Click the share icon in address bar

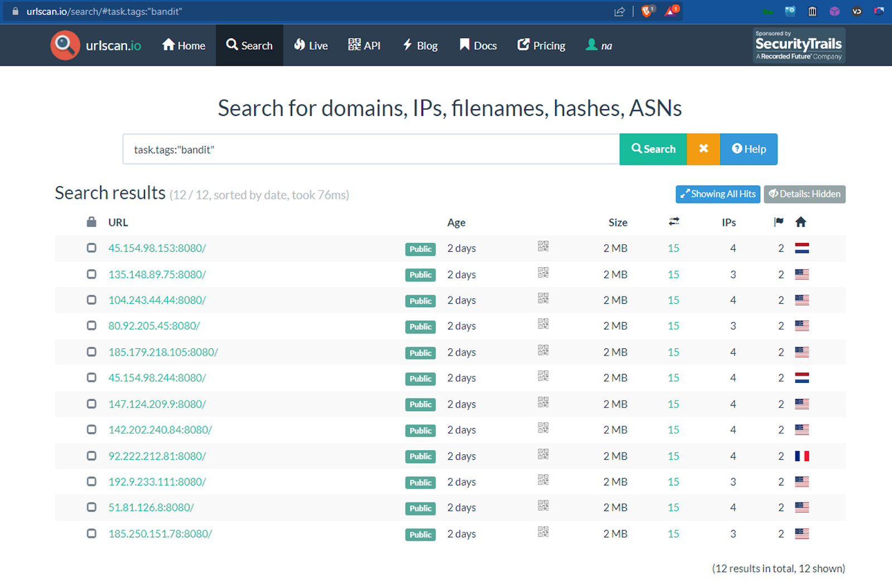(619, 12)
